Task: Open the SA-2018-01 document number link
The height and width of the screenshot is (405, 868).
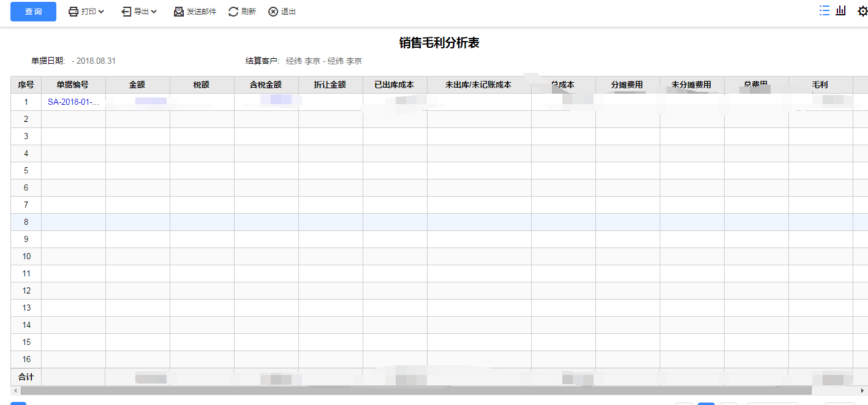Action: point(73,102)
